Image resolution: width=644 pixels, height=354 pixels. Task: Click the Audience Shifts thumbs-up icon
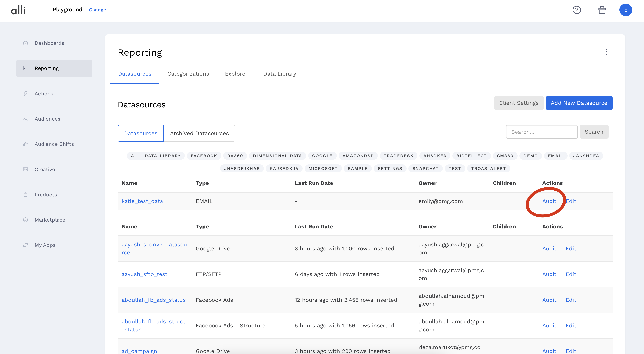[25, 144]
